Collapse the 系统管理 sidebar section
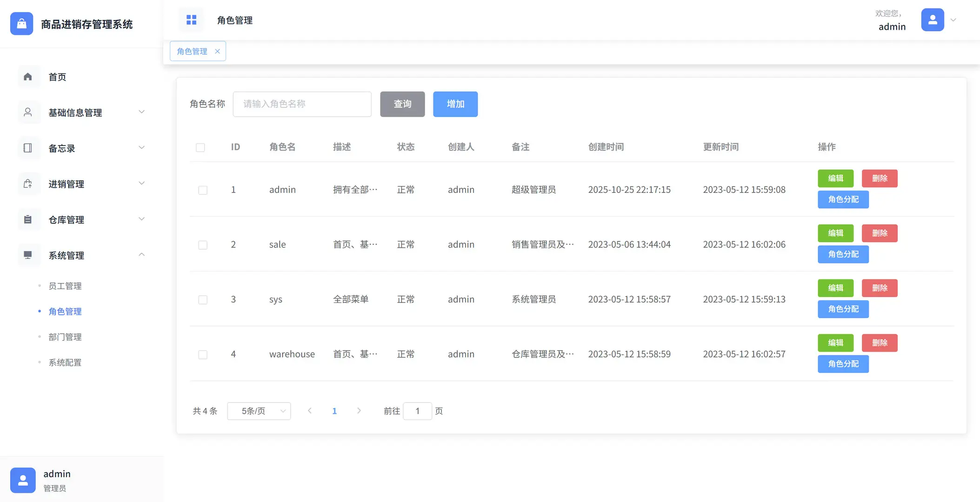 click(x=141, y=254)
